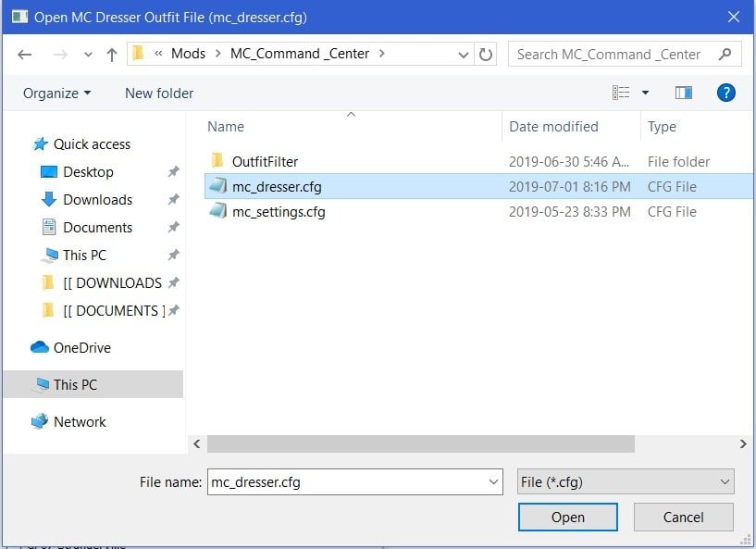Open the view options dropdown arrow
The image size is (756, 549).
pos(645,93)
